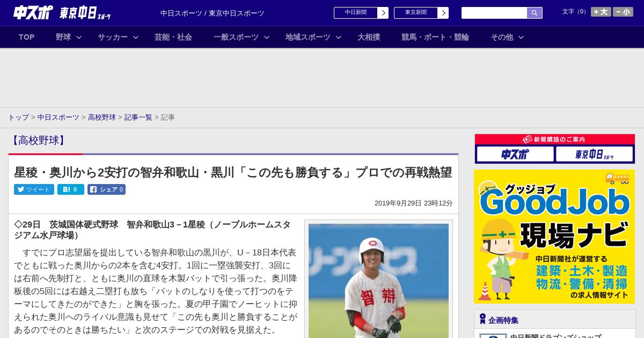Click the 企画特集 ribbon icon
The height and width of the screenshot is (338, 644).
click(482, 319)
